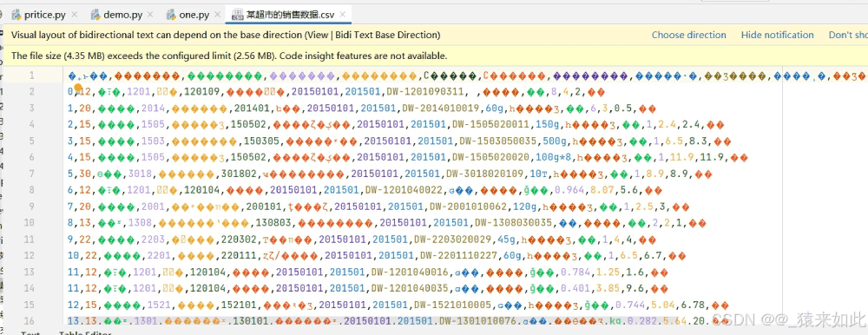868x335 pixels.
Task: Close the pritice.py tab
Action: [75, 15]
